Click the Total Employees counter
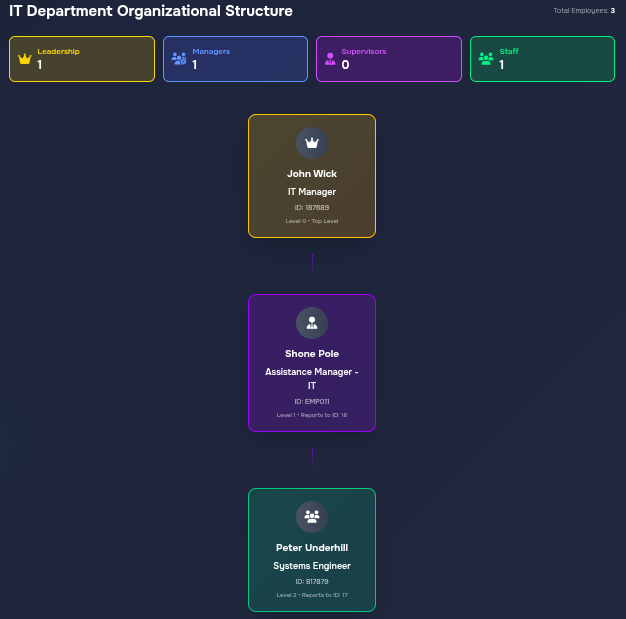The height and width of the screenshot is (619, 626). tap(583, 11)
